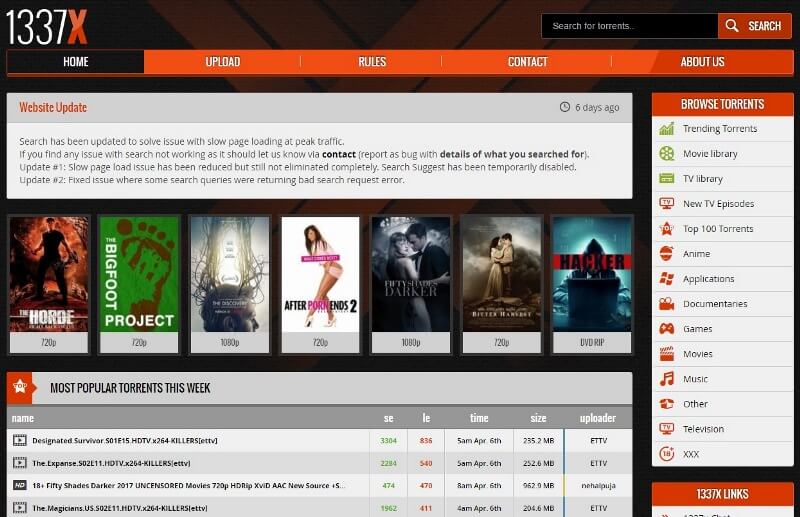Click the se column header
This screenshot has height=517, width=800.
click(388, 418)
